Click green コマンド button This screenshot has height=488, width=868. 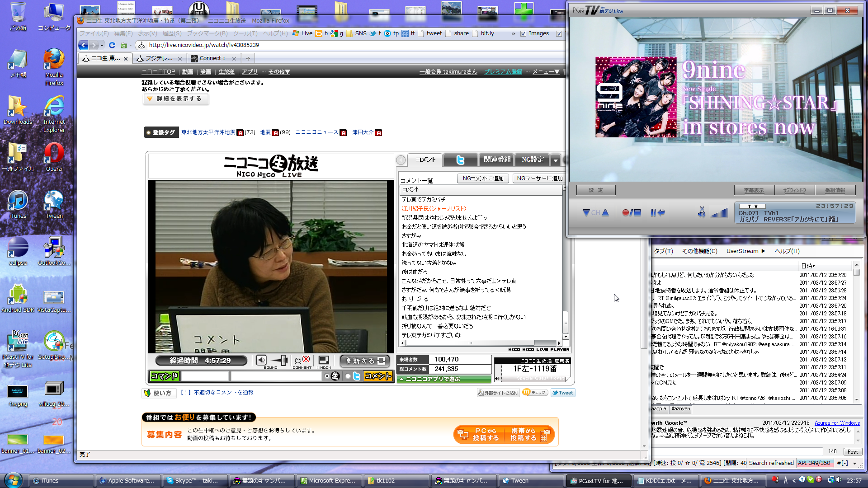tap(164, 376)
